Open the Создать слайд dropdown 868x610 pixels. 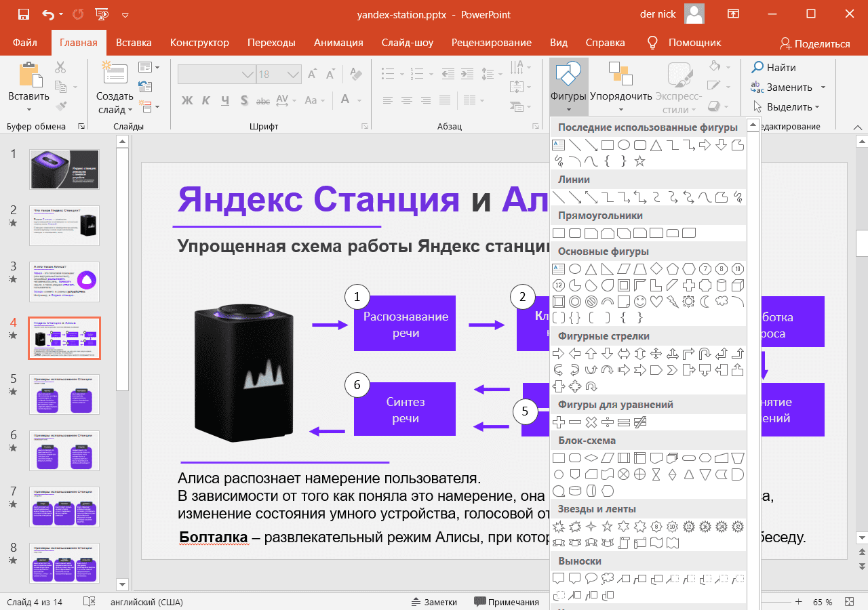point(115,103)
